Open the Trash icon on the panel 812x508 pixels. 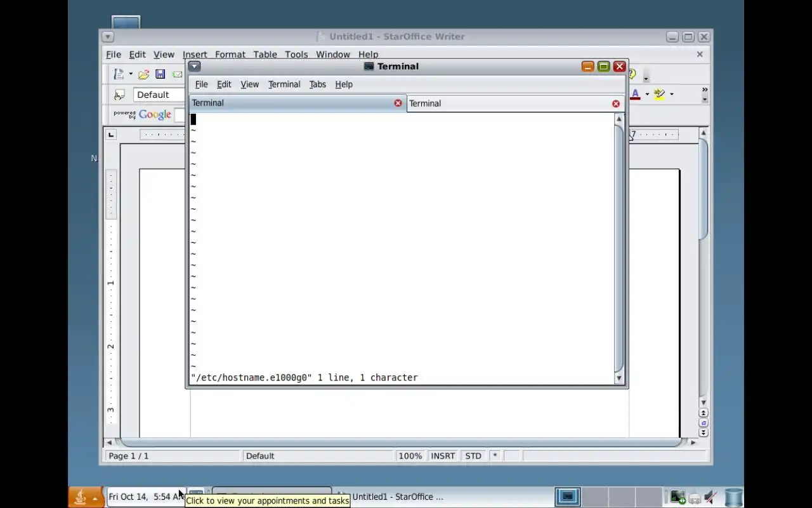tap(733, 497)
